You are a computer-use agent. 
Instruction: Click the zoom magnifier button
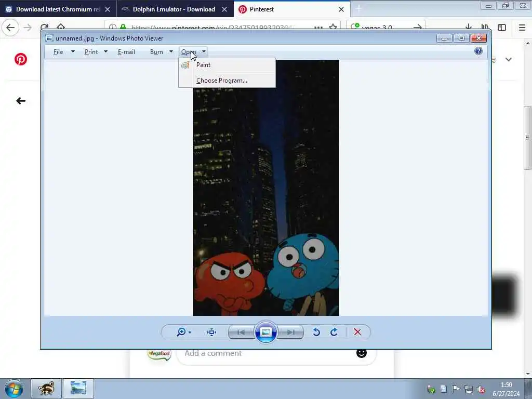[x=181, y=332]
